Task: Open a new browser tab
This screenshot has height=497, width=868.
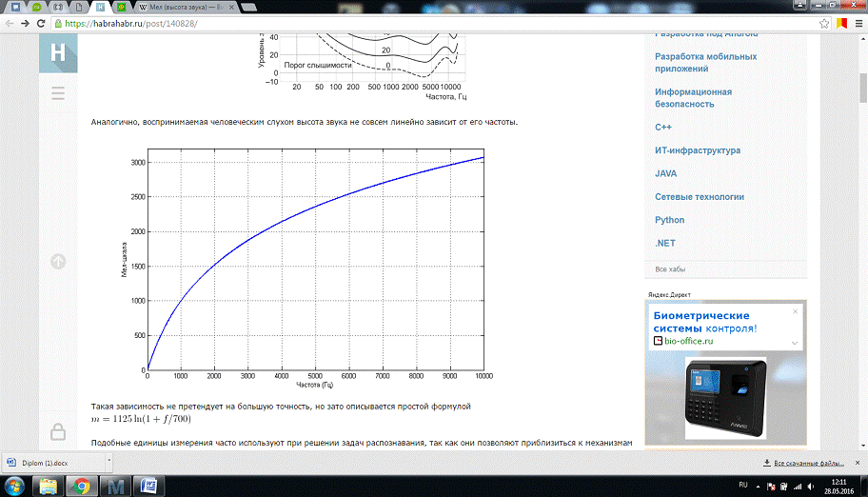Action: (x=248, y=8)
